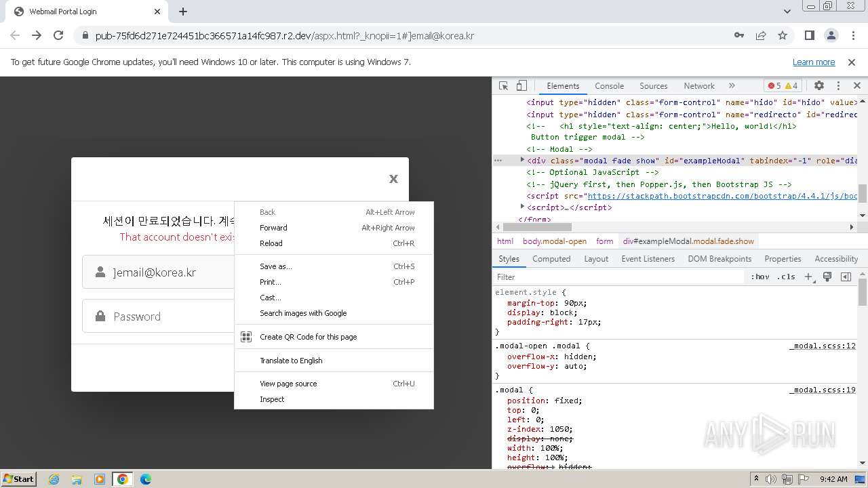Viewport: 868px width, 488px height.
Task: Toggle the device toolbar icon in DevTools
Action: coord(521,86)
